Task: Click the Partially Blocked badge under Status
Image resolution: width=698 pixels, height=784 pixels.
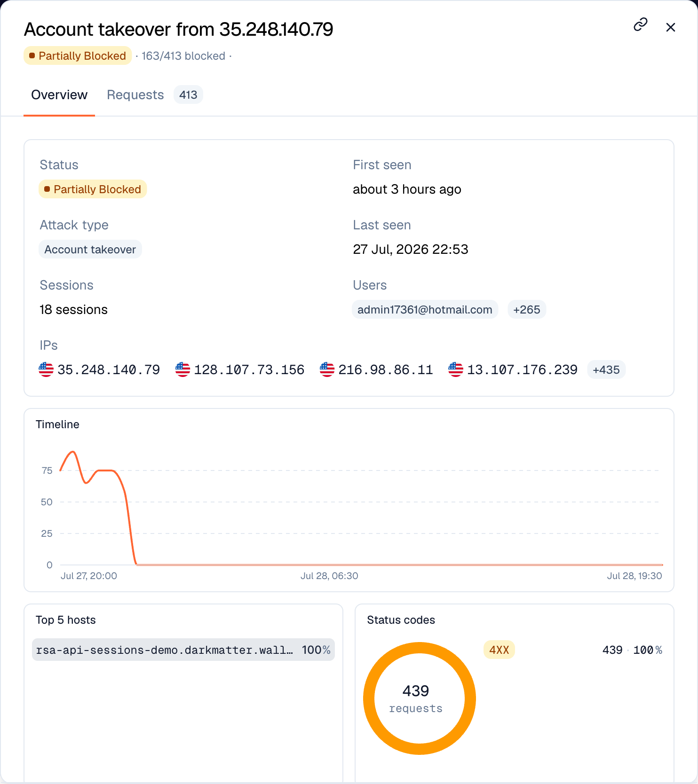Action: (x=93, y=189)
